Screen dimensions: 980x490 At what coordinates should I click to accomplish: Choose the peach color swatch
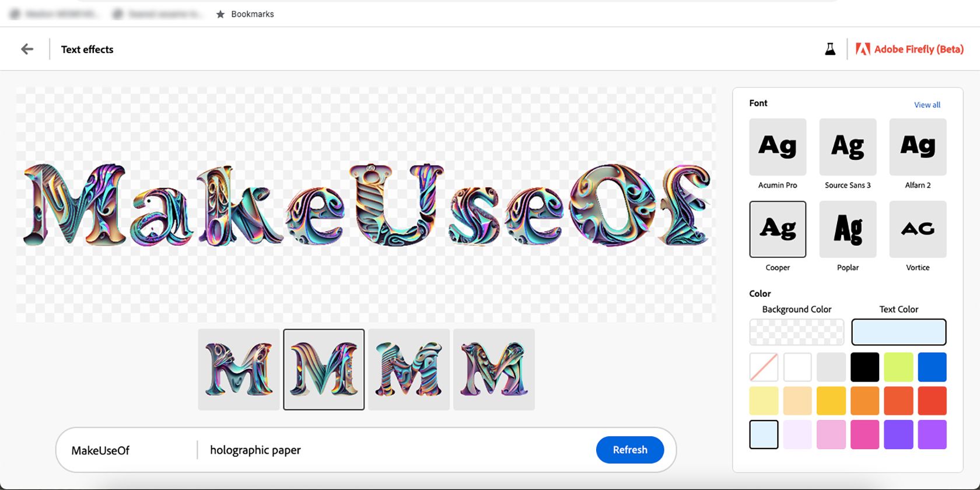pyautogui.click(x=797, y=401)
